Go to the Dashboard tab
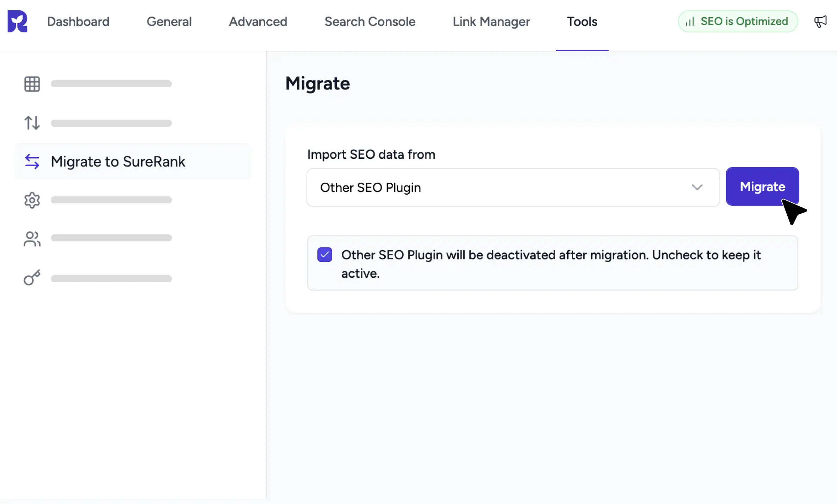Image resolution: width=837 pixels, height=504 pixels. [x=78, y=21]
